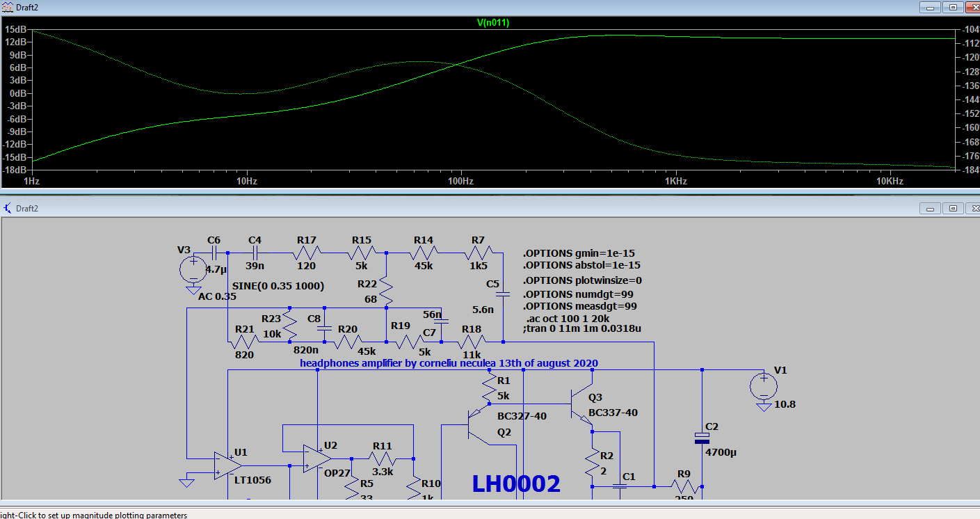Screen dimensions: 980x519
Task: Click the .OPTIONS plotwinsize=0 directive
Action: tap(582, 280)
